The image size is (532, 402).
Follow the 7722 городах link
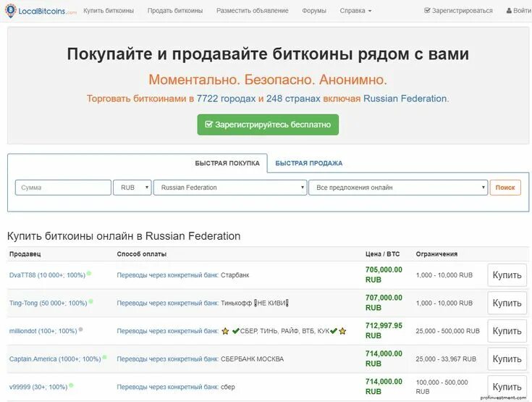point(226,99)
